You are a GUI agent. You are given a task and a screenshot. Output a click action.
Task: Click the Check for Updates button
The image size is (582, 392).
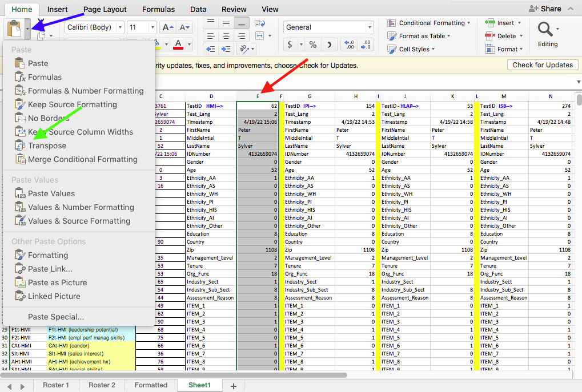(x=542, y=65)
